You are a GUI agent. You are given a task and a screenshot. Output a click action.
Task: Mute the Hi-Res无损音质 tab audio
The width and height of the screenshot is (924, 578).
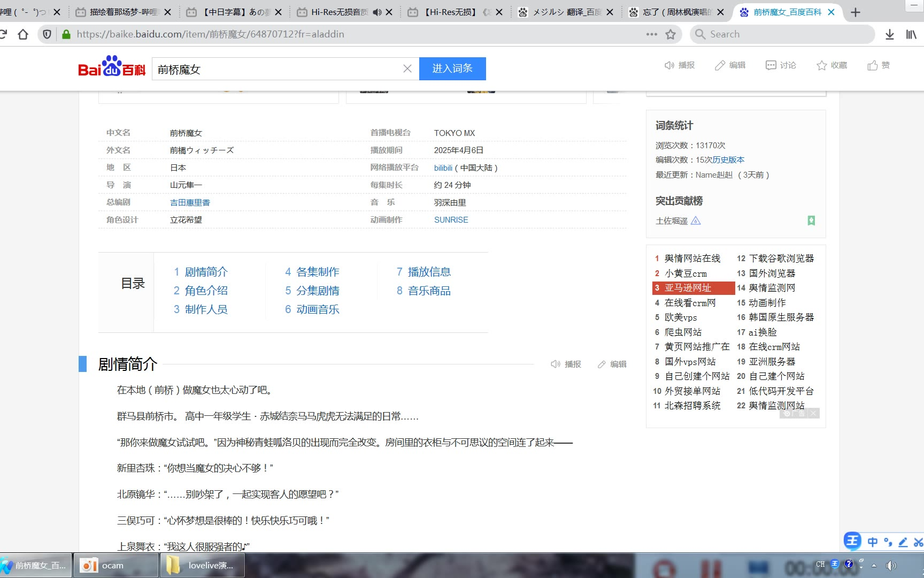click(x=377, y=12)
